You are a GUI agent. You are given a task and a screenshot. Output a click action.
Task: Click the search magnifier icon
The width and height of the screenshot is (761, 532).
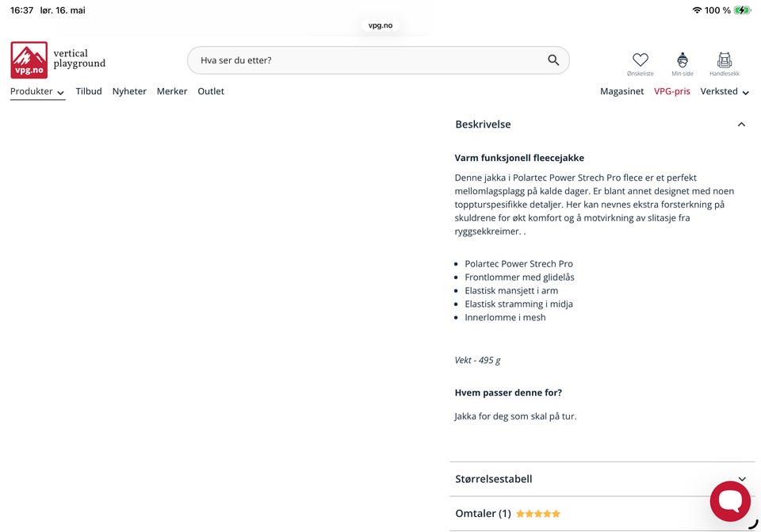[553, 60]
